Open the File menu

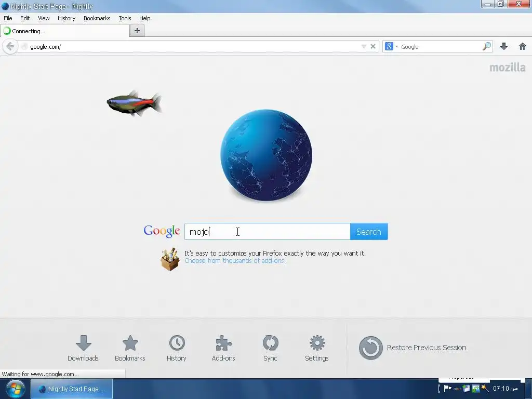[8, 18]
